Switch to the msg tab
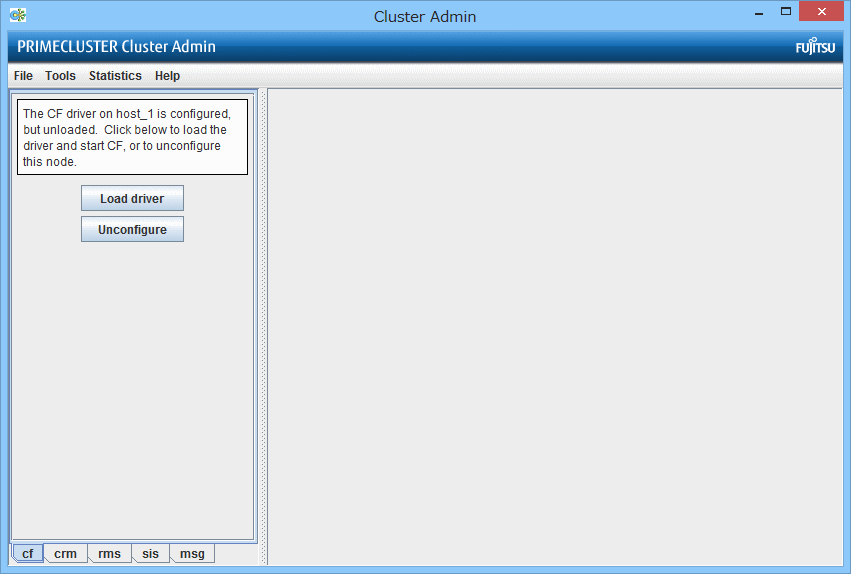This screenshot has width=851, height=574. 192,553
